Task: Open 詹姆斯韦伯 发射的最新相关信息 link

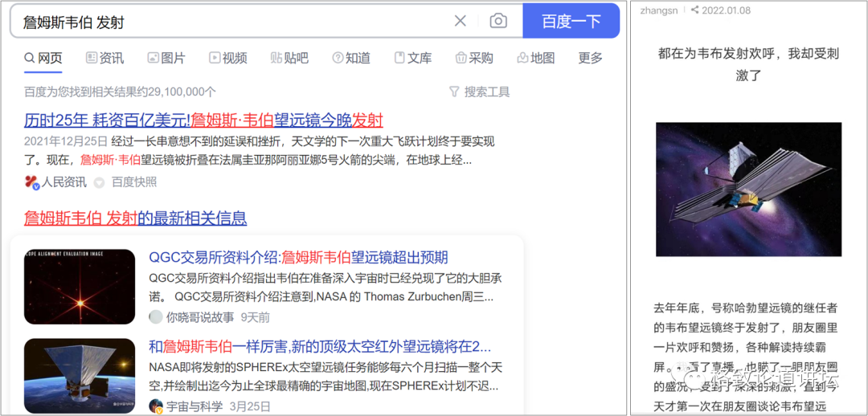Action: (x=135, y=218)
